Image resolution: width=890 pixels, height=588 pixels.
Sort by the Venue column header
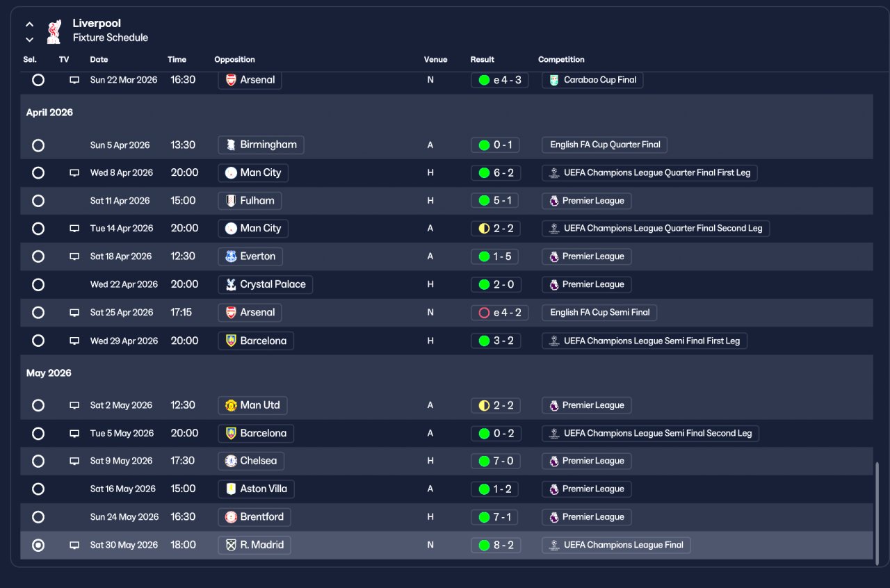pyautogui.click(x=435, y=60)
